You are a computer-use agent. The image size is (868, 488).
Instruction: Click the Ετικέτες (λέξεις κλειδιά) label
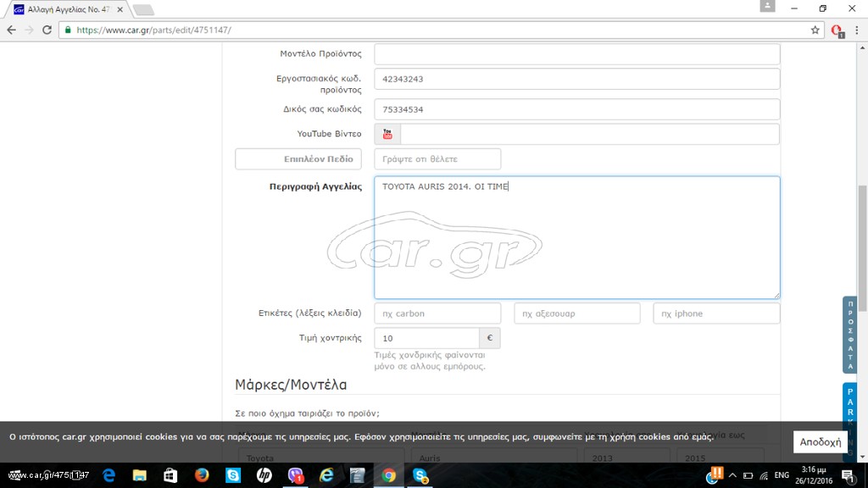coord(310,313)
